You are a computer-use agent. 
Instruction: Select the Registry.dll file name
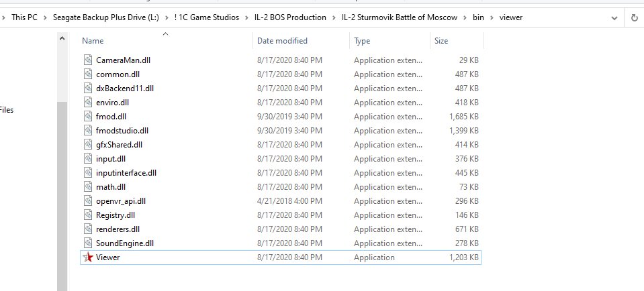(x=116, y=215)
